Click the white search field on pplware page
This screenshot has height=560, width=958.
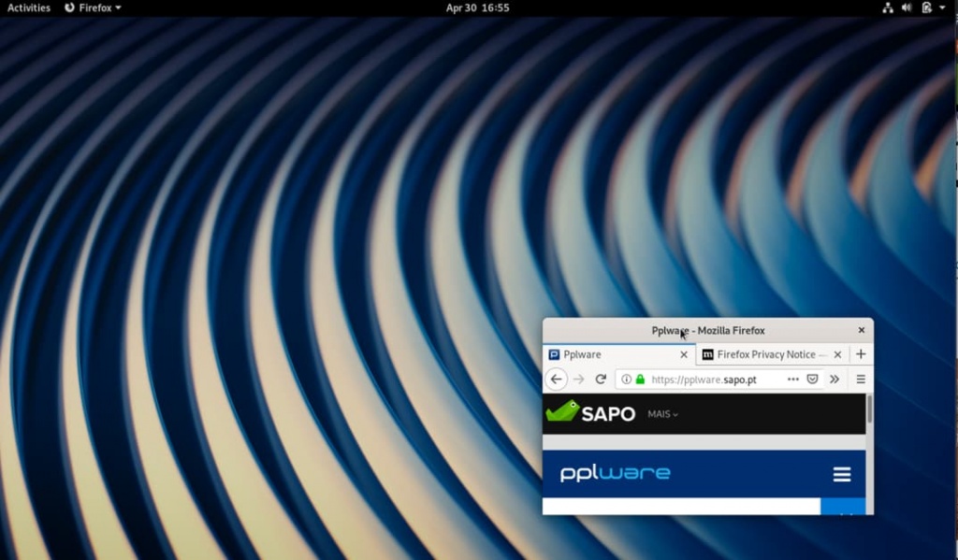point(681,507)
